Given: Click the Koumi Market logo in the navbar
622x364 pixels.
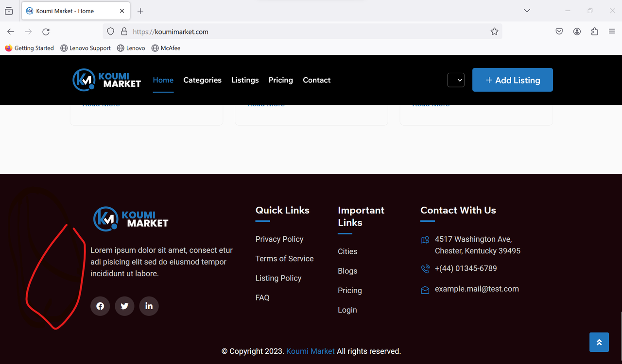Looking at the screenshot, I should [106, 80].
